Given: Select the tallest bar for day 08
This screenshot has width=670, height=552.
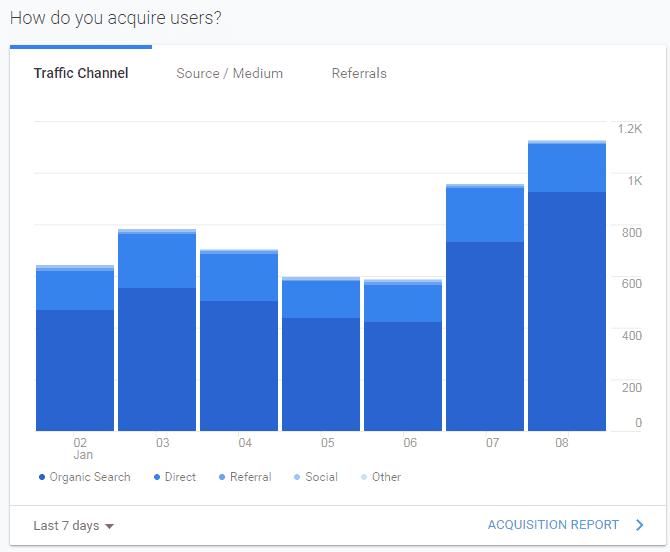Looking at the screenshot, I should click(x=567, y=286).
